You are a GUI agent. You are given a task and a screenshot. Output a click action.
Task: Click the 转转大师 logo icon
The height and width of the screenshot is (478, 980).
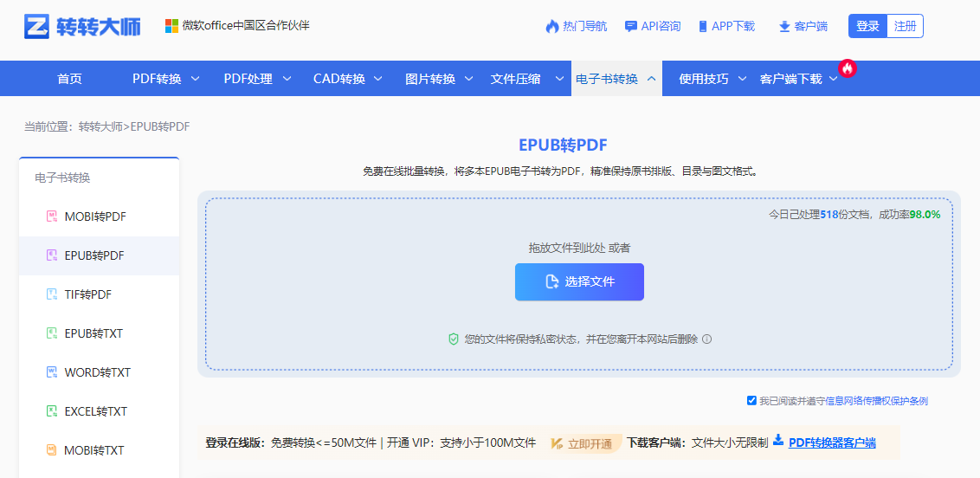(36, 26)
